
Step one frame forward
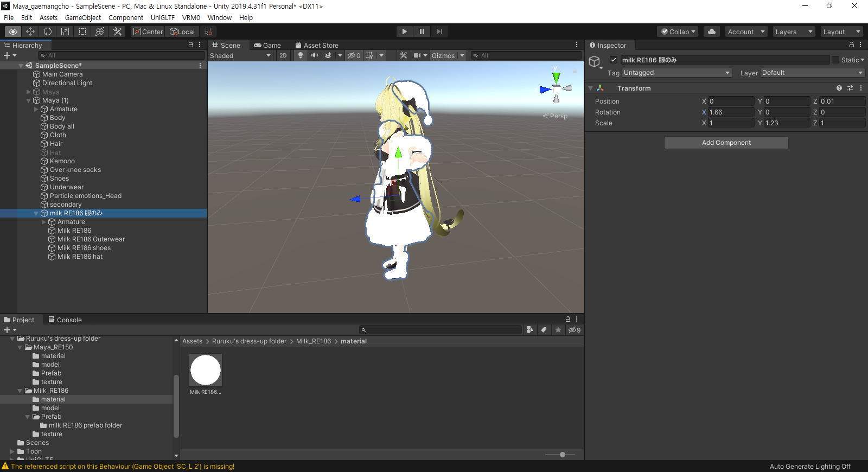[x=439, y=31]
